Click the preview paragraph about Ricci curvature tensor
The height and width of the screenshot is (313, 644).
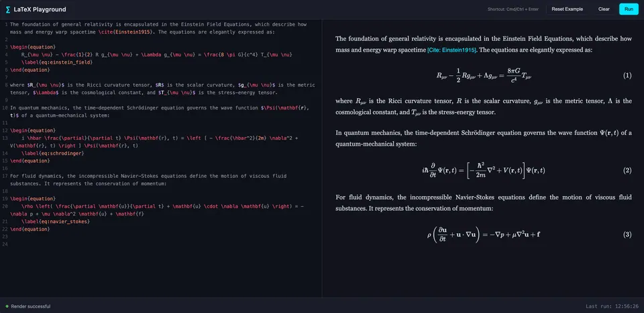[x=484, y=107]
